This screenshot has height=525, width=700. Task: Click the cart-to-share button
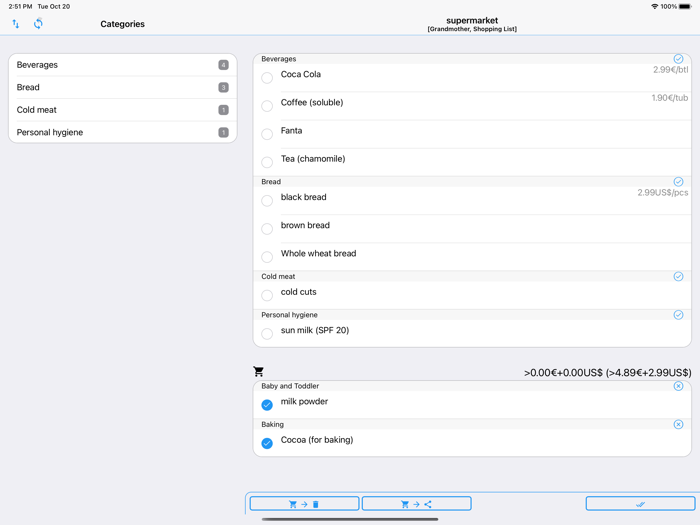417,504
